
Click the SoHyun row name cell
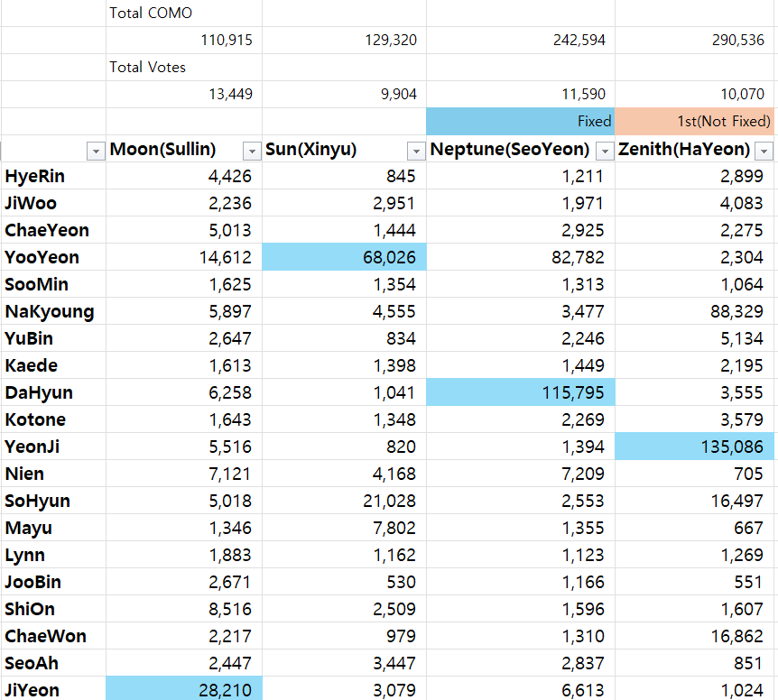click(52, 501)
